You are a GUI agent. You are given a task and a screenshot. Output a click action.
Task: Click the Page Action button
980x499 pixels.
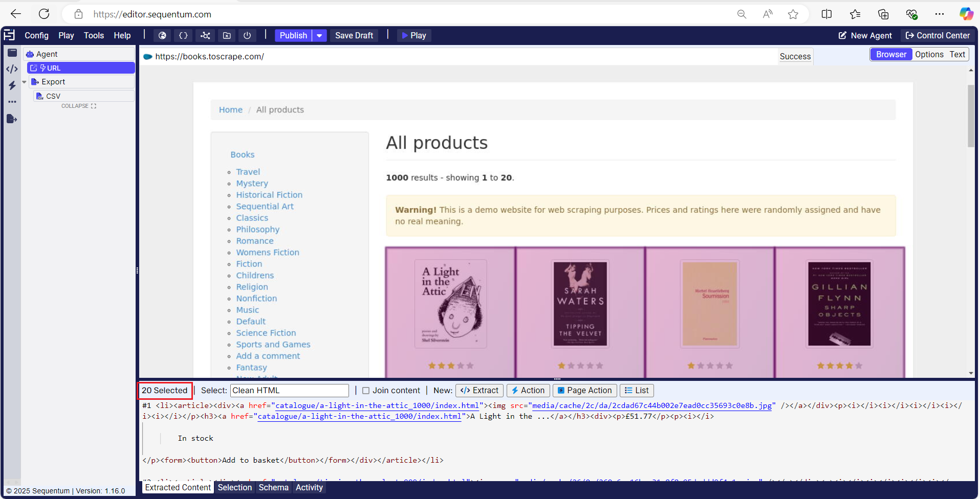(584, 391)
